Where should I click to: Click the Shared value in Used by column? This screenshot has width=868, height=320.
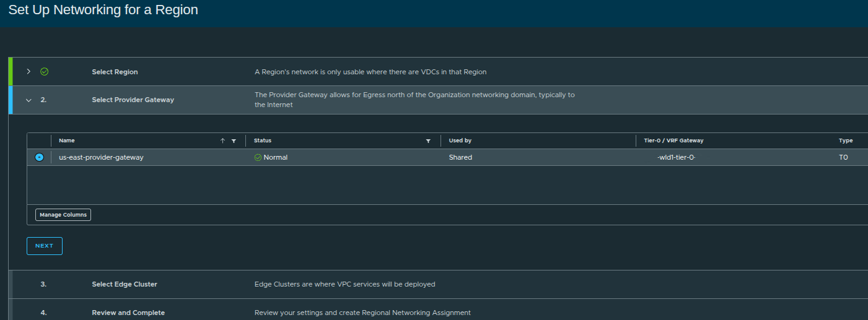click(460, 158)
